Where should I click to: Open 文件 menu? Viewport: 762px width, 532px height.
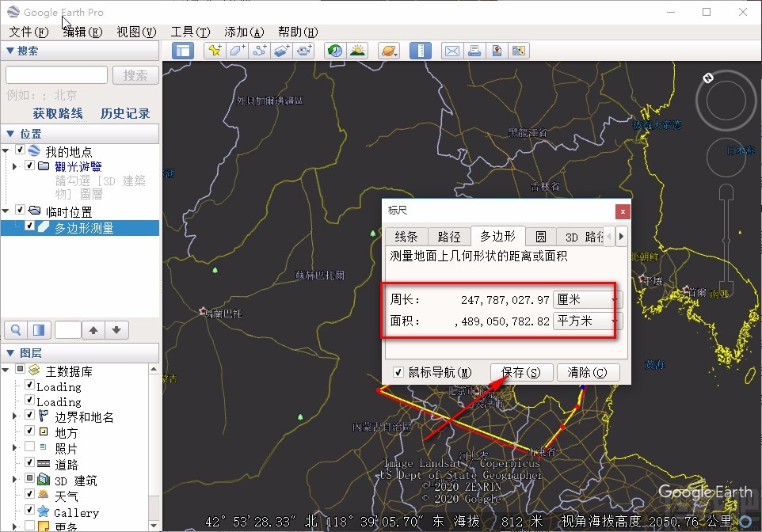point(29,32)
